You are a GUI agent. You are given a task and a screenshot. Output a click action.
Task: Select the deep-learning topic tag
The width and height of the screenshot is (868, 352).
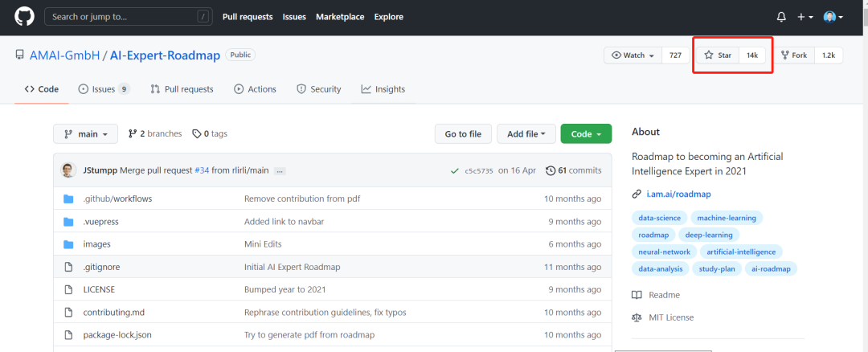[x=709, y=235]
